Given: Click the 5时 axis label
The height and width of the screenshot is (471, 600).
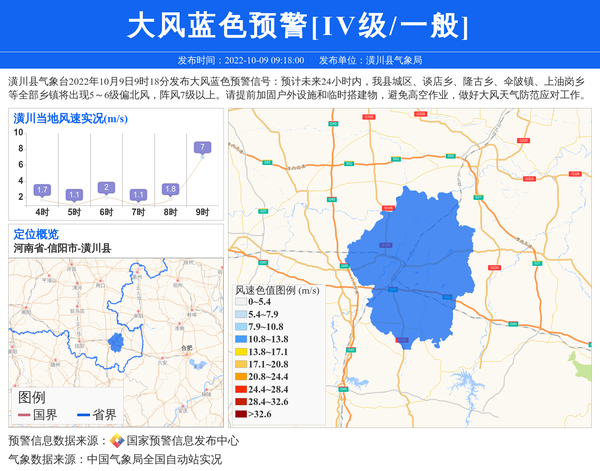Looking at the screenshot, I should click(74, 212).
